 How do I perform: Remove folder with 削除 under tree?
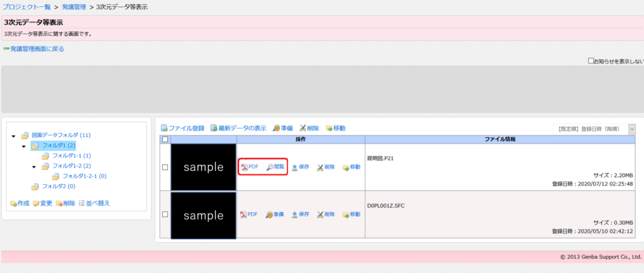coord(65,203)
